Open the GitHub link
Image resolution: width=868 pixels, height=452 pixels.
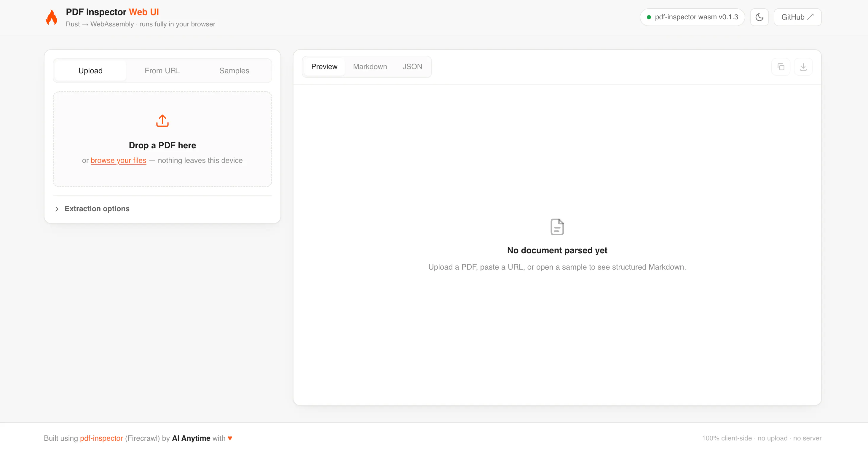797,17
